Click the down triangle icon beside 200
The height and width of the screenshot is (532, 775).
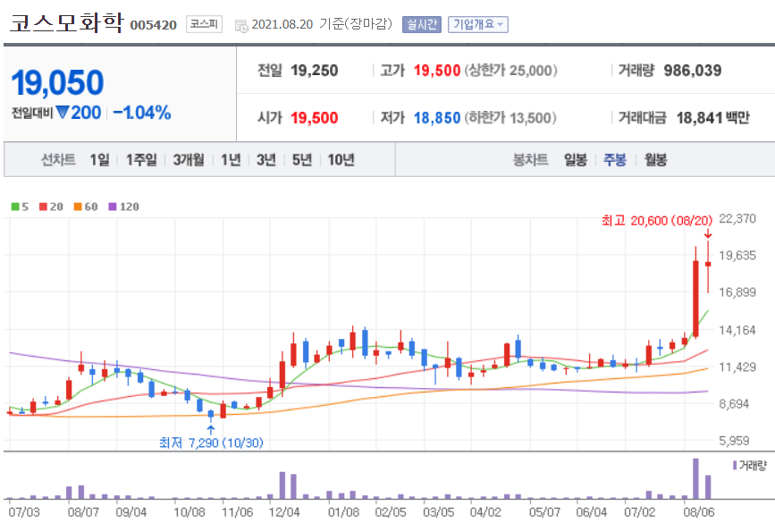click(x=63, y=113)
